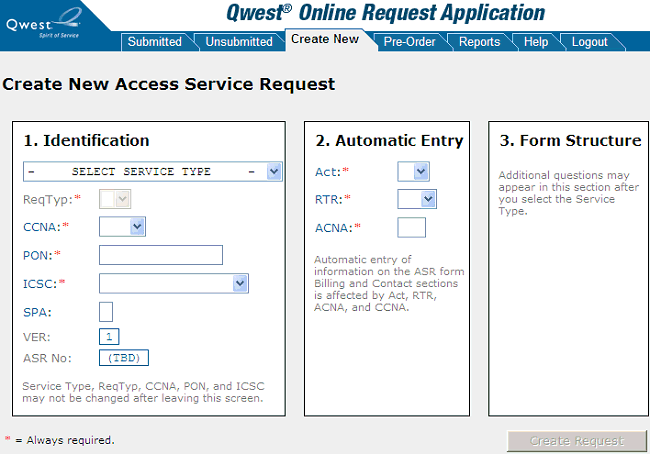Open the ReqTyp dropdown
This screenshot has width=650, height=454.
point(114,200)
